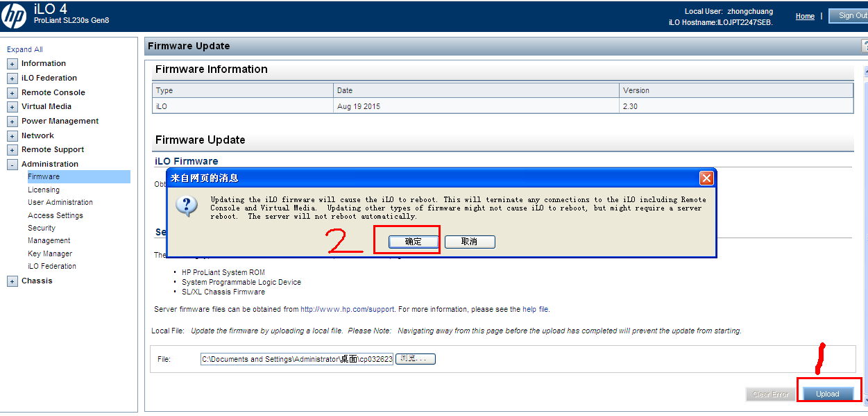The image size is (868, 416).
Task: Click the 来自网页的消息 dialog title
Action: coord(205,178)
